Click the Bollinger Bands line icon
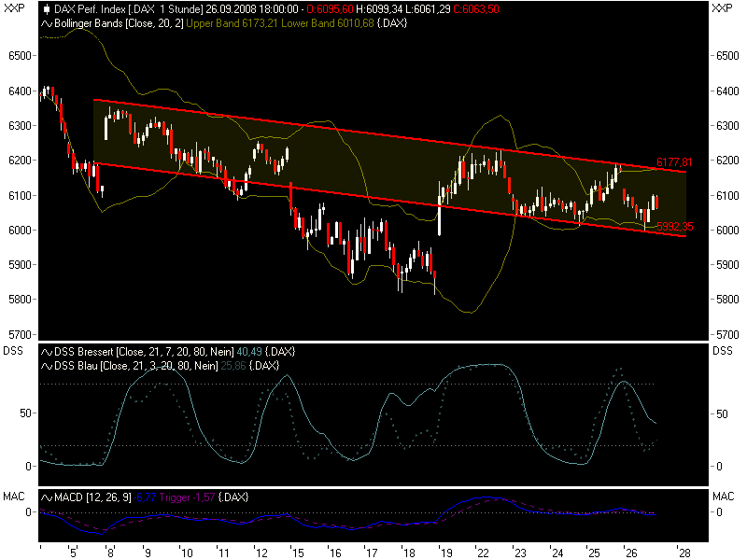 coord(46,23)
